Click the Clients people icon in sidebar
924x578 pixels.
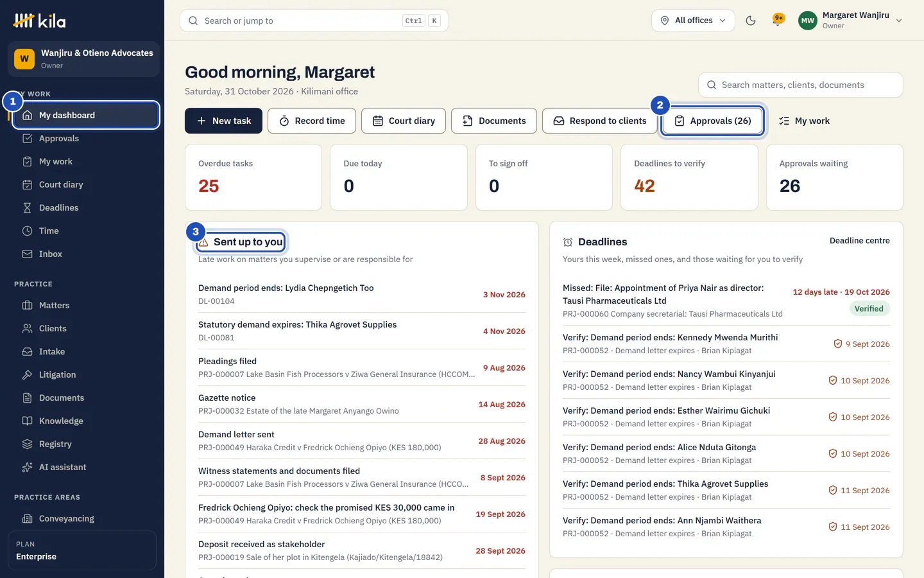click(x=27, y=328)
